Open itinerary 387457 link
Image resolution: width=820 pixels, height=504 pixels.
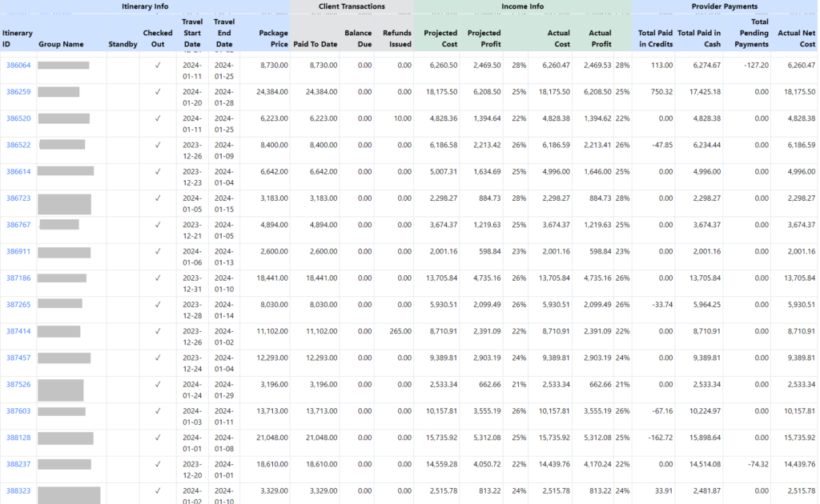pyautogui.click(x=18, y=358)
